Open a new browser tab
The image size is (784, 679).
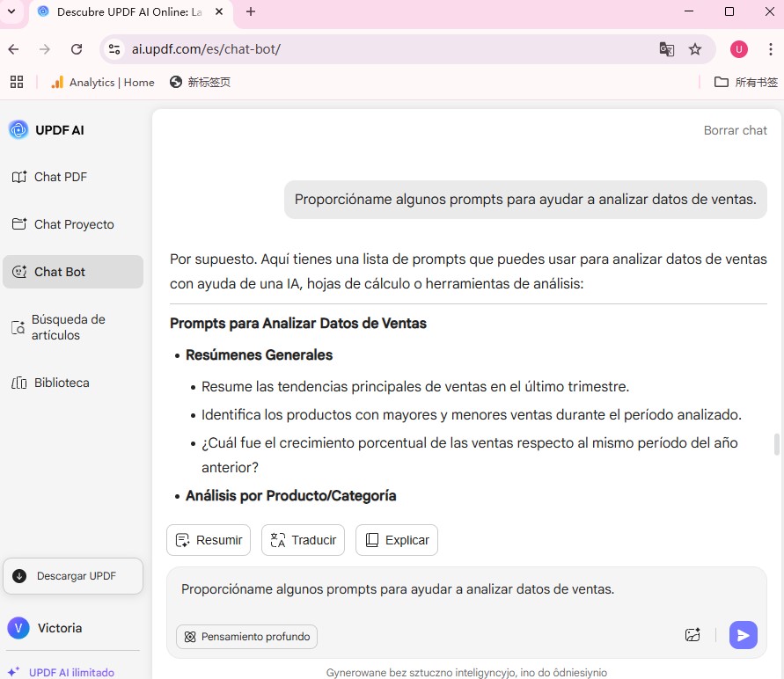pyautogui.click(x=251, y=11)
